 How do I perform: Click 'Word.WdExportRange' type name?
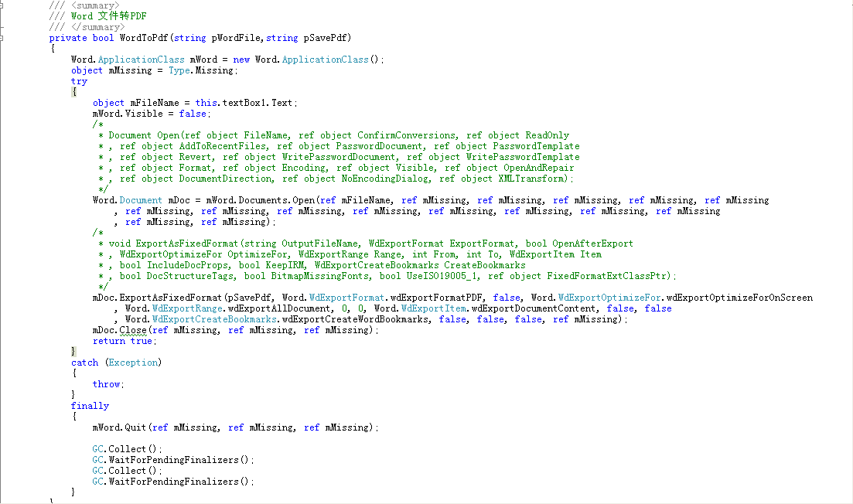point(173,308)
